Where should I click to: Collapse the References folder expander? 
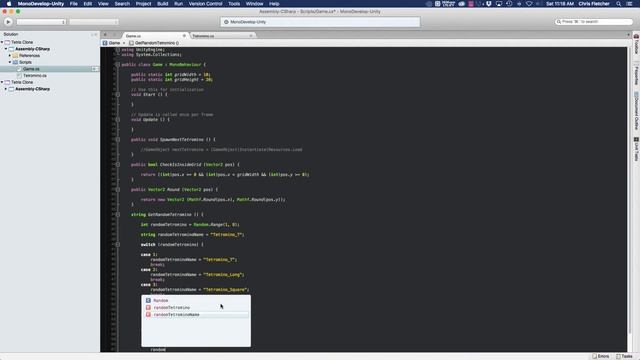pos(10,56)
